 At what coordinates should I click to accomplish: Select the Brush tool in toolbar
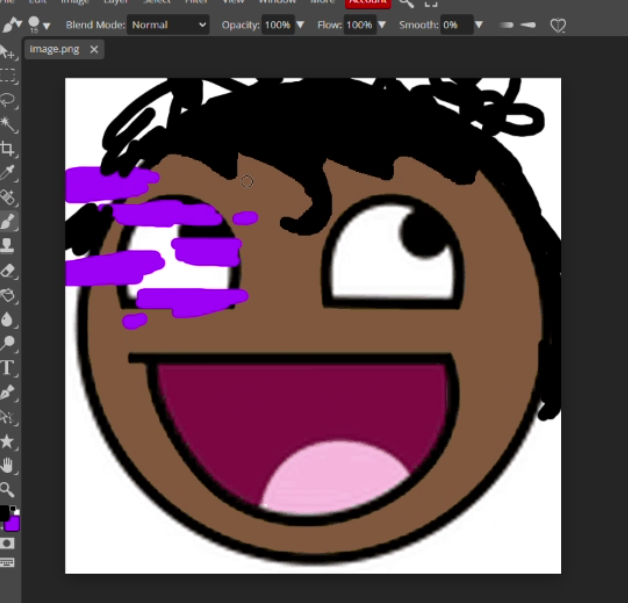(7, 221)
